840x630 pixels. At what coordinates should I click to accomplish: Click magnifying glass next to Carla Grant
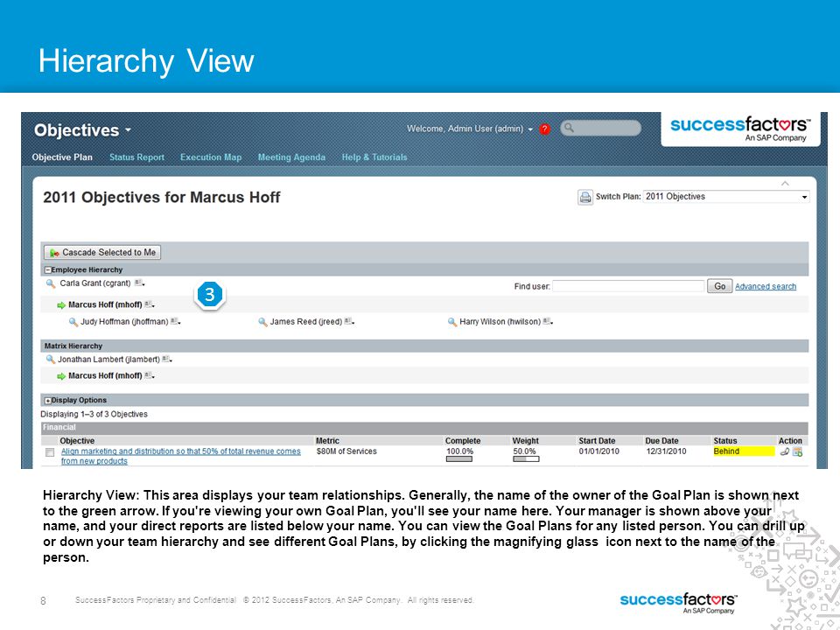coord(51,283)
